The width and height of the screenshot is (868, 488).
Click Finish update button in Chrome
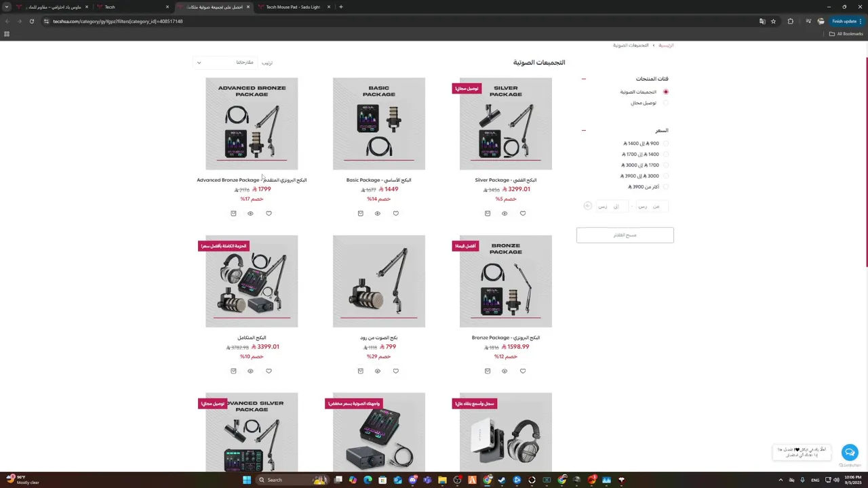(848, 21)
